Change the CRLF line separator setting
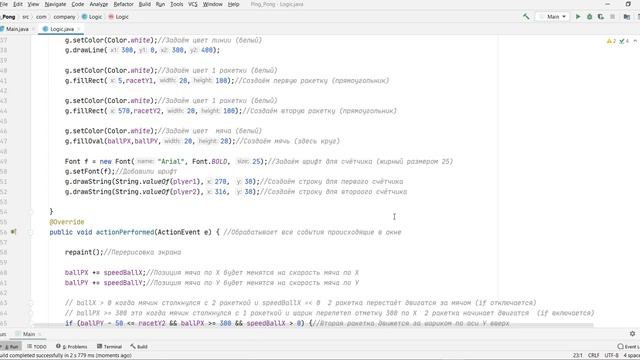640x360 pixels. tap(593, 356)
